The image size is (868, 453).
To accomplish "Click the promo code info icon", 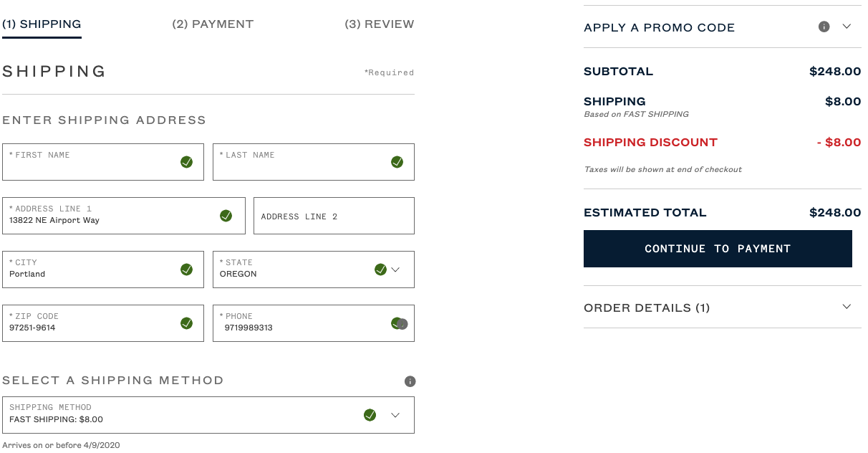I will (824, 27).
